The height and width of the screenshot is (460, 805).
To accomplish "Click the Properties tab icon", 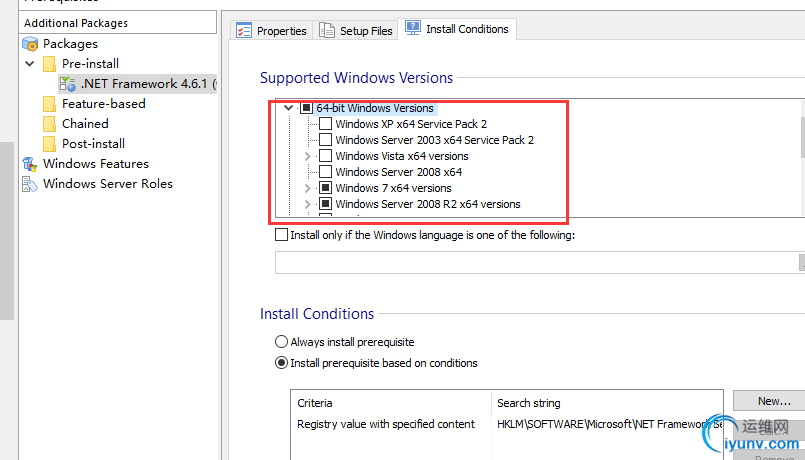I will 244,30.
